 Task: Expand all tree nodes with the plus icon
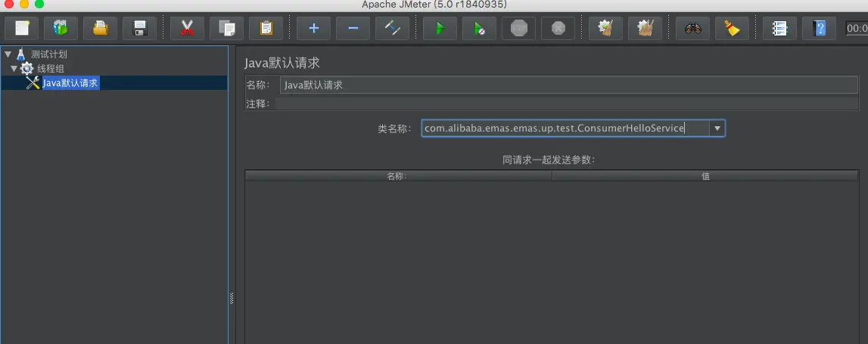click(313, 28)
